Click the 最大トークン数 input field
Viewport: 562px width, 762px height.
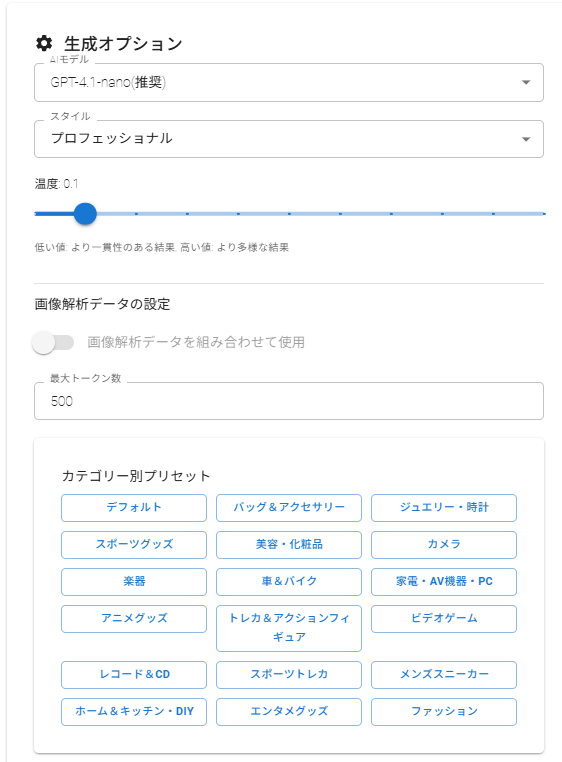289,401
